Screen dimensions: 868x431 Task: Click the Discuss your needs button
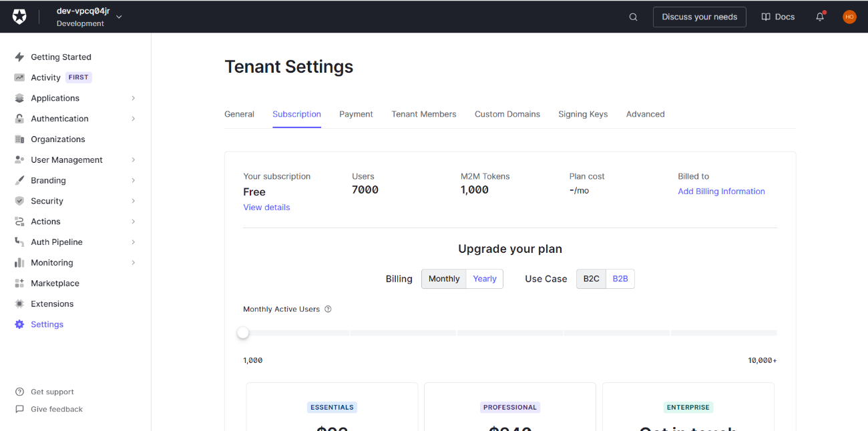pyautogui.click(x=700, y=17)
